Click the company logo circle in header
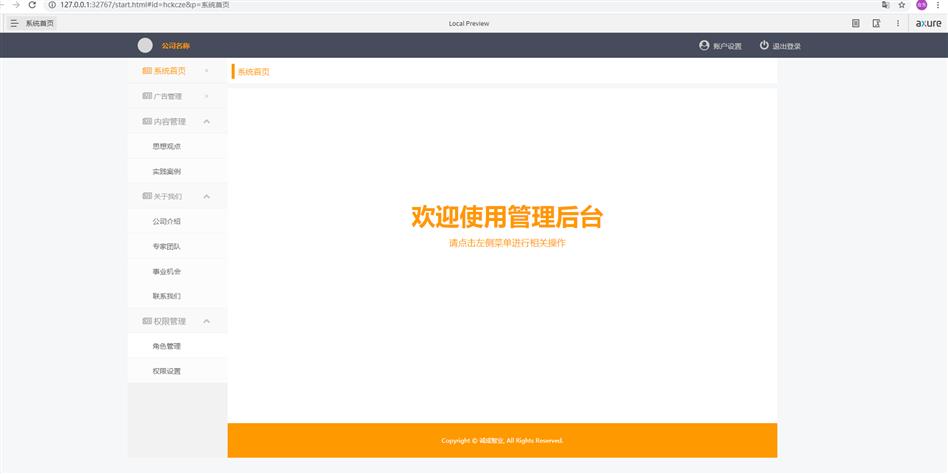 (145, 45)
